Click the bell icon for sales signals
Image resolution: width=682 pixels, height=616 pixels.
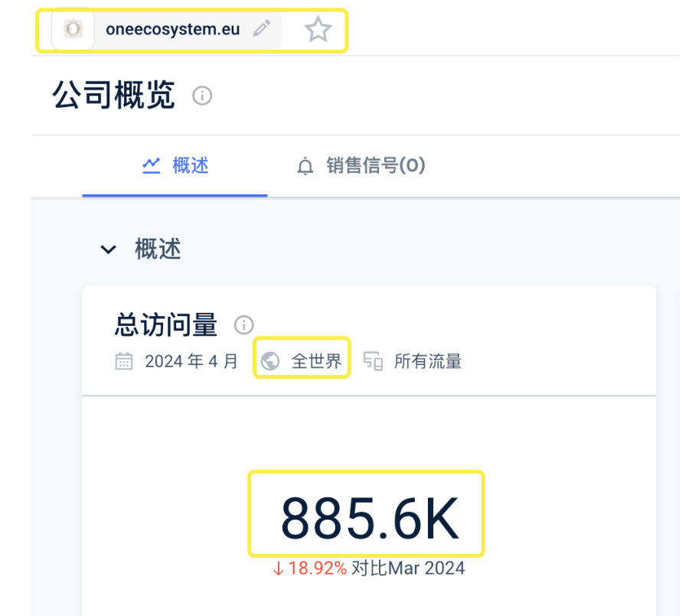click(x=305, y=166)
